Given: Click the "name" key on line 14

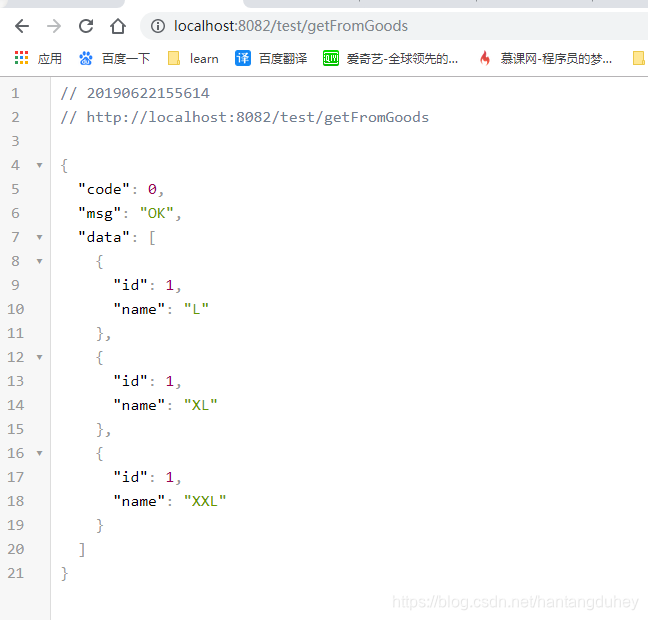Looking at the screenshot, I should tap(139, 405).
